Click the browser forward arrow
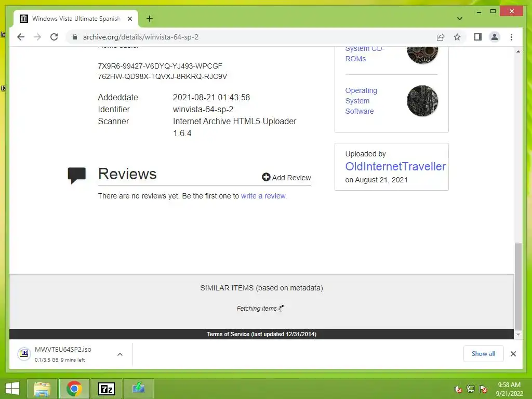Viewport: 532px width, 399px height. point(37,37)
